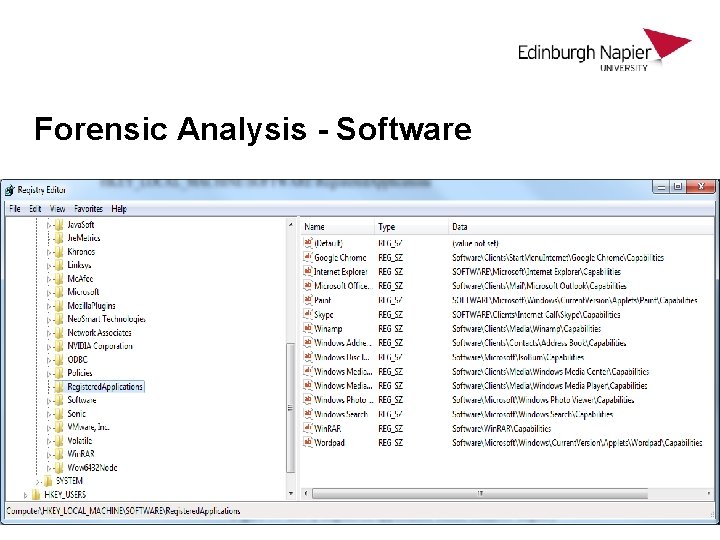Click the Software\WinRAR\Capabilities data cell
Viewport: 720px width, 540px height.
point(501,428)
